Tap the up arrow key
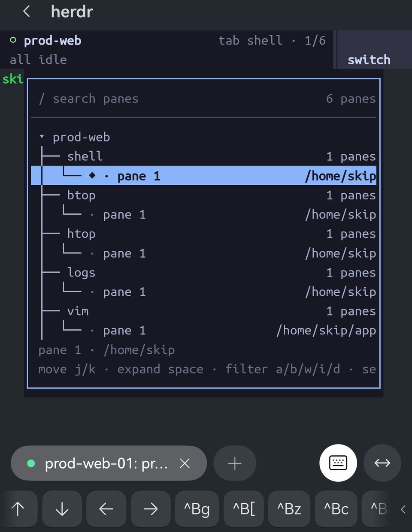This screenshot has height=532, width=412. [18, 509]
